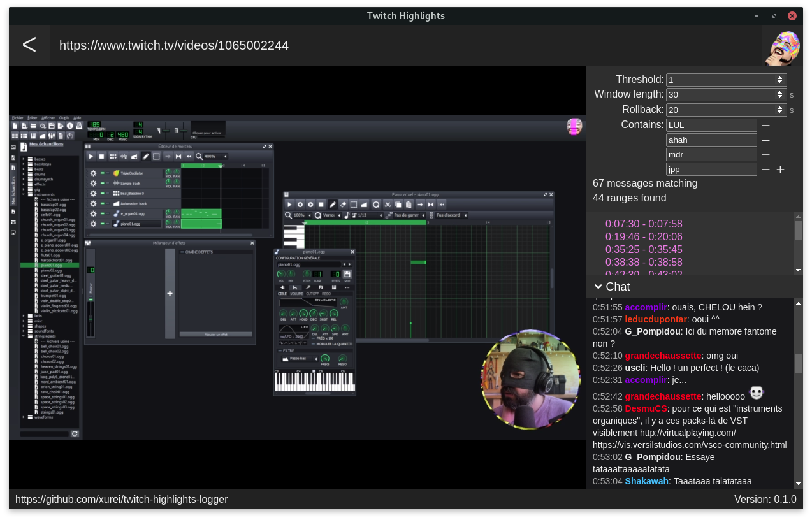Add a new keyword with plus

(780, 170)
